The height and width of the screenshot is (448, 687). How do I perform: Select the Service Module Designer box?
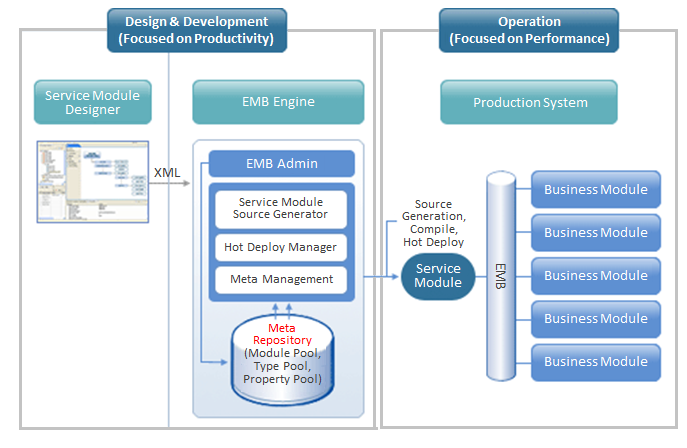point(93,102)
